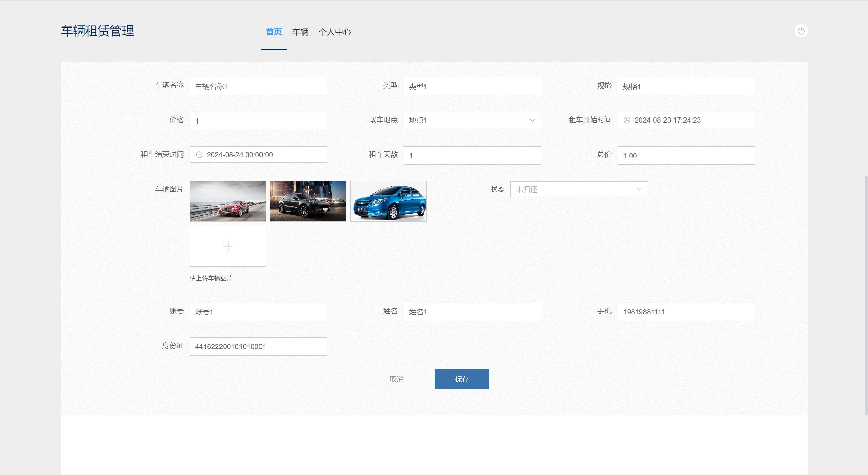The height and width of the screenshot is (475, 868).
Task: Click the red car thumbnail
Action: point(228,201)
